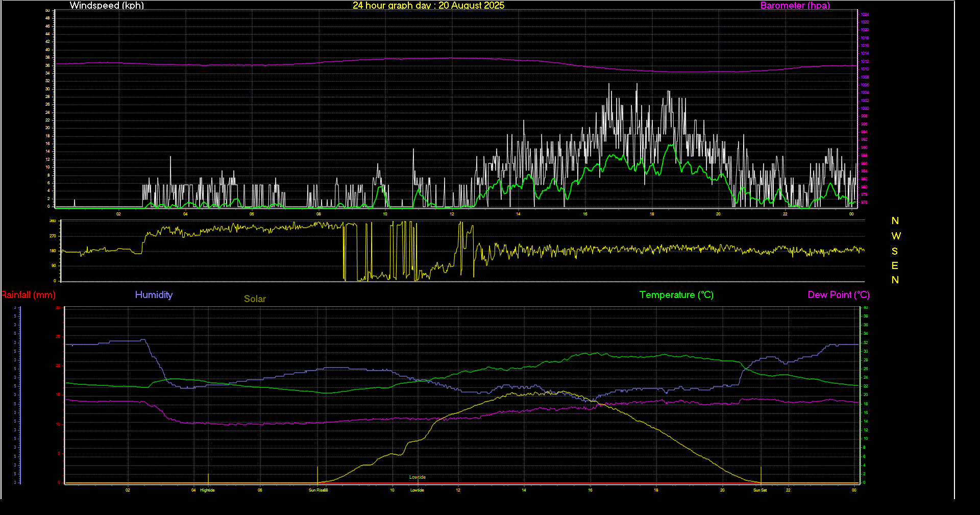Click the Lowtide label below the time axis
980x515 pixels.
coord(417,490)
